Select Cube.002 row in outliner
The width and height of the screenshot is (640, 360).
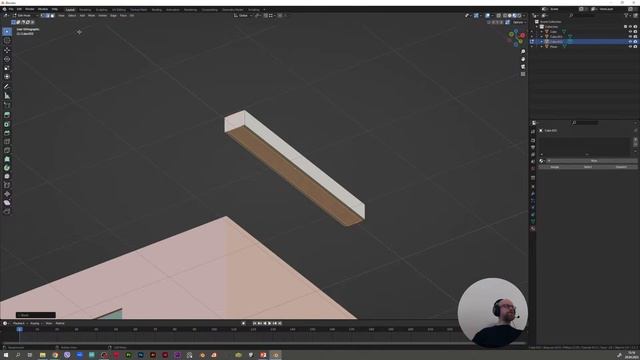584,42
